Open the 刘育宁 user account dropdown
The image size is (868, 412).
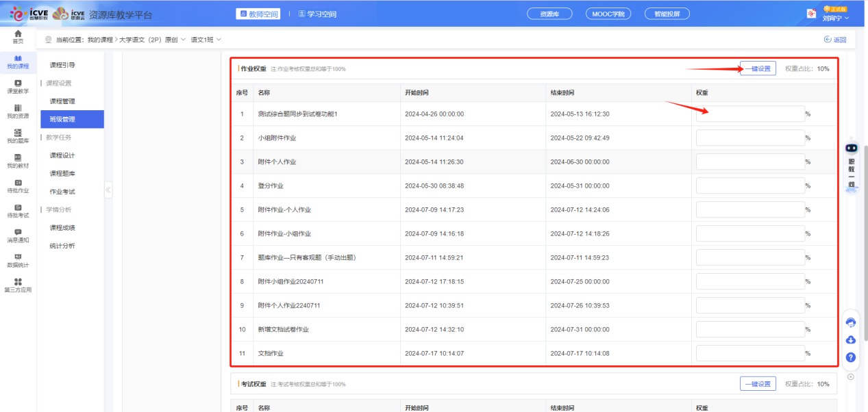[834, 18]
